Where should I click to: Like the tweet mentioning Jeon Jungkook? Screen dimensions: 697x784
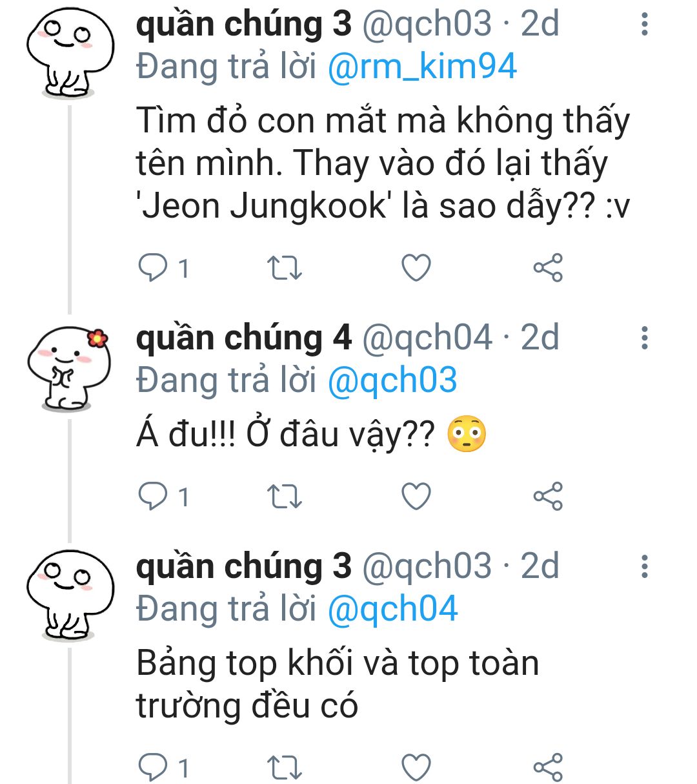coord(416,267)
